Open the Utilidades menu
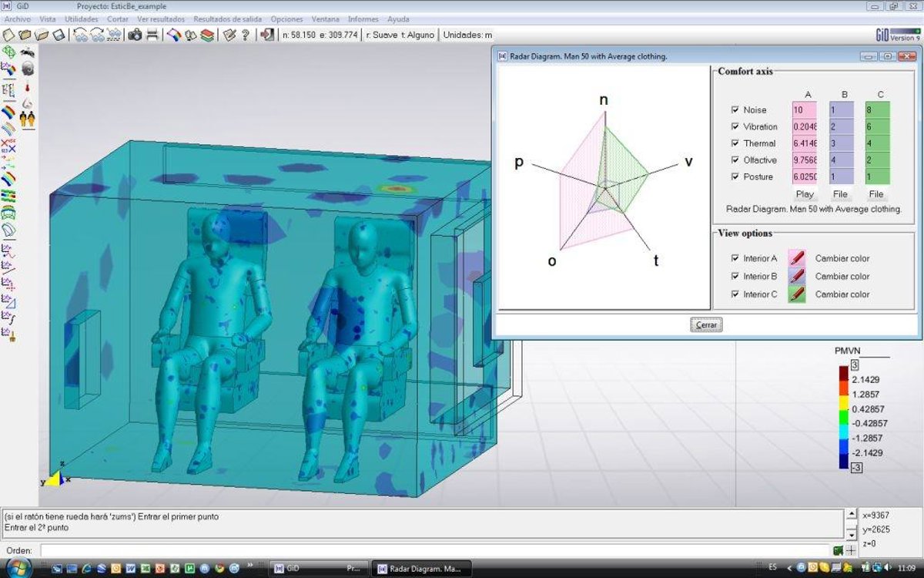The height and width of the screenshot is (578, 924). pos(82,18)
